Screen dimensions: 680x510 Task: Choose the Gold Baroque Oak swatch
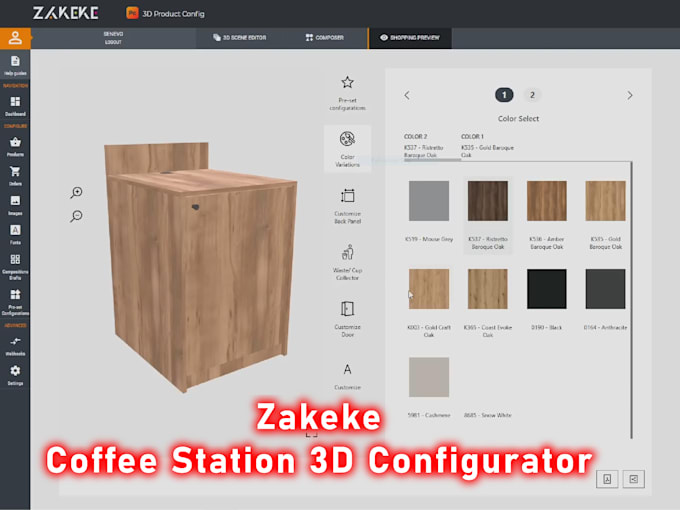(605, 201)
